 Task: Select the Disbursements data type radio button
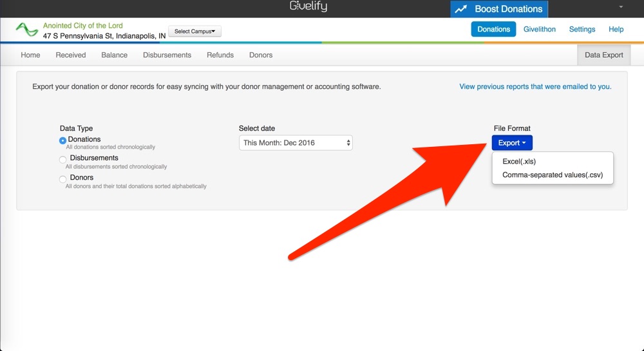pyautogui.click(x=62, y=159)
